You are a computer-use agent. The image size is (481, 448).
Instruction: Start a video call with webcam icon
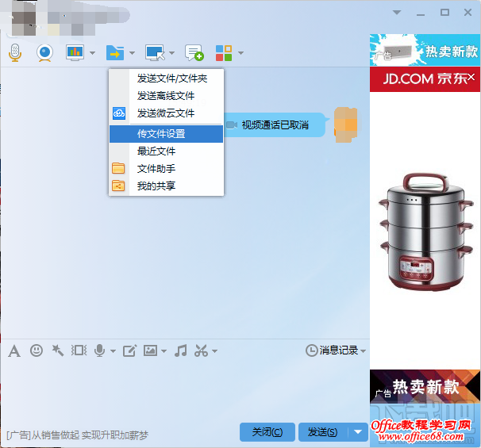44,52
